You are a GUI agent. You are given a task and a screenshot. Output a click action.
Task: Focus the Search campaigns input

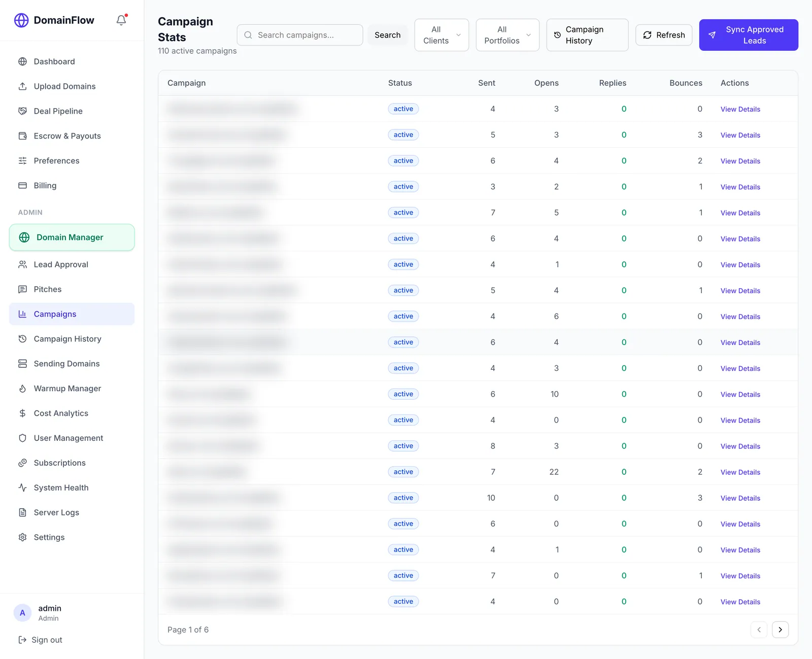300,35
